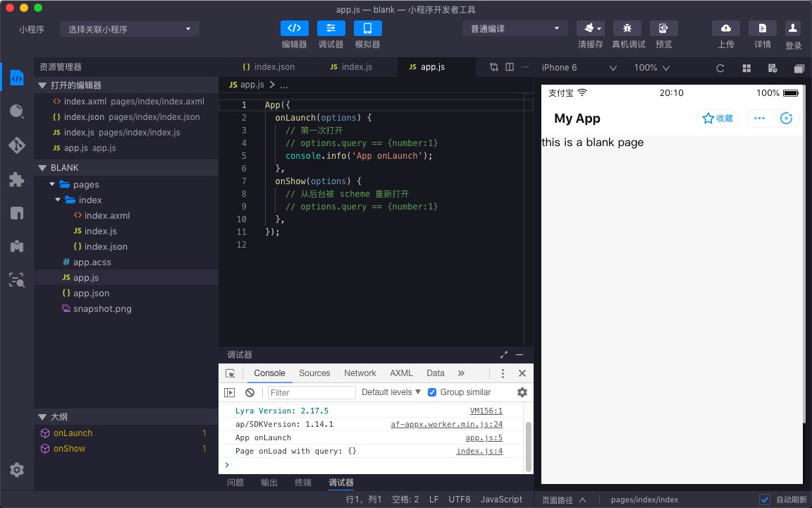The width and height of the screenshot is (812, 508).
Task: Toggle the 模拟器 simulator panel button
Action: point(368,28)
